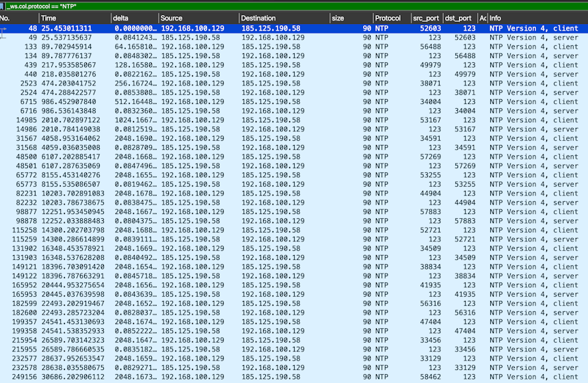Select packet number 115258
Viewport: 588px width, 383px height.
click(294, 230)
